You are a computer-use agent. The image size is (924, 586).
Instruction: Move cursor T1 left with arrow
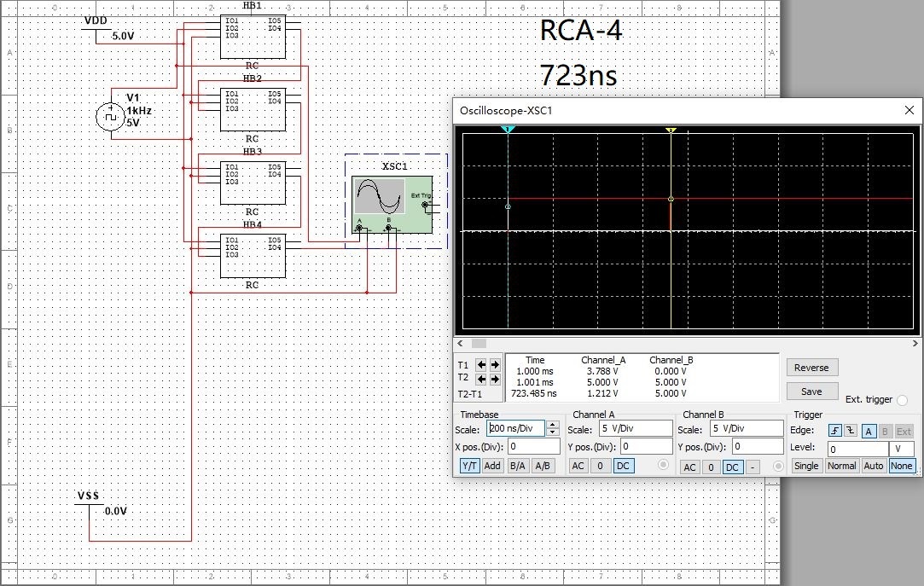[481, 364]
